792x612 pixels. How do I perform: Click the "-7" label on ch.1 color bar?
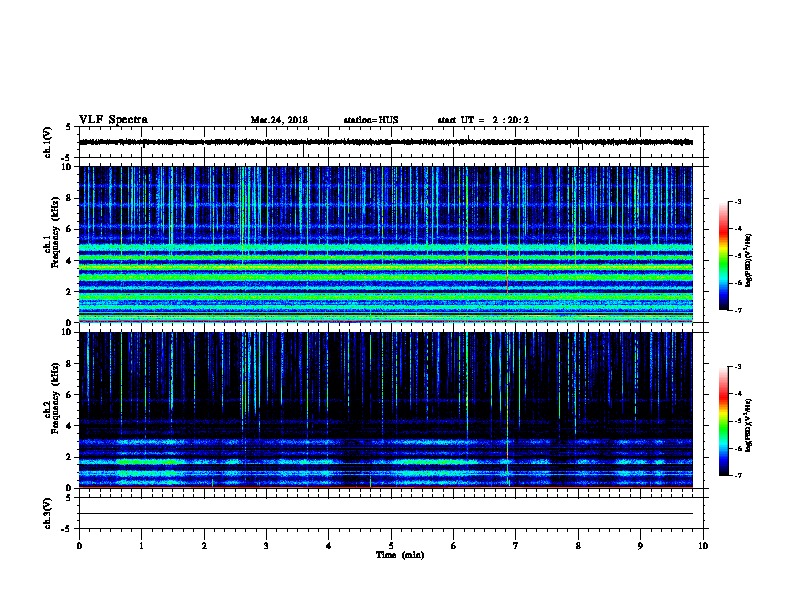(737, 310)
